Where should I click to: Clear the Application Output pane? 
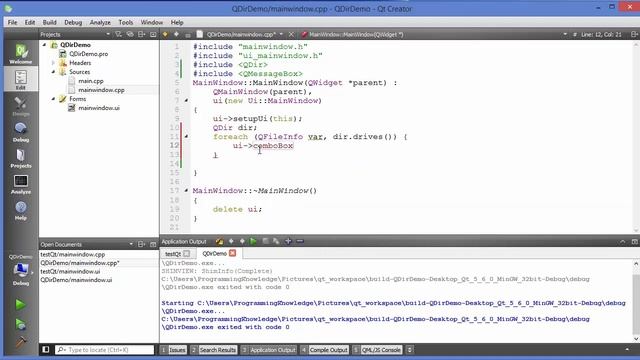pos(219,241)
